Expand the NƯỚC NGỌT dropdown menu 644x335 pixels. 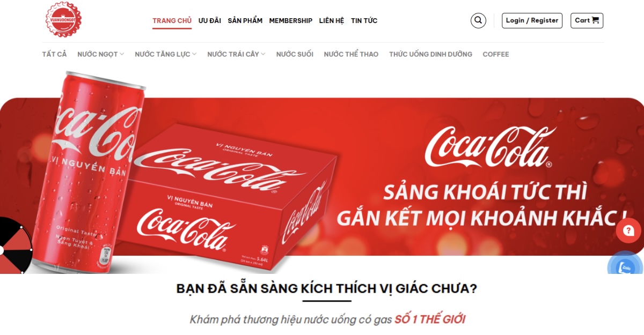(101, 54)
